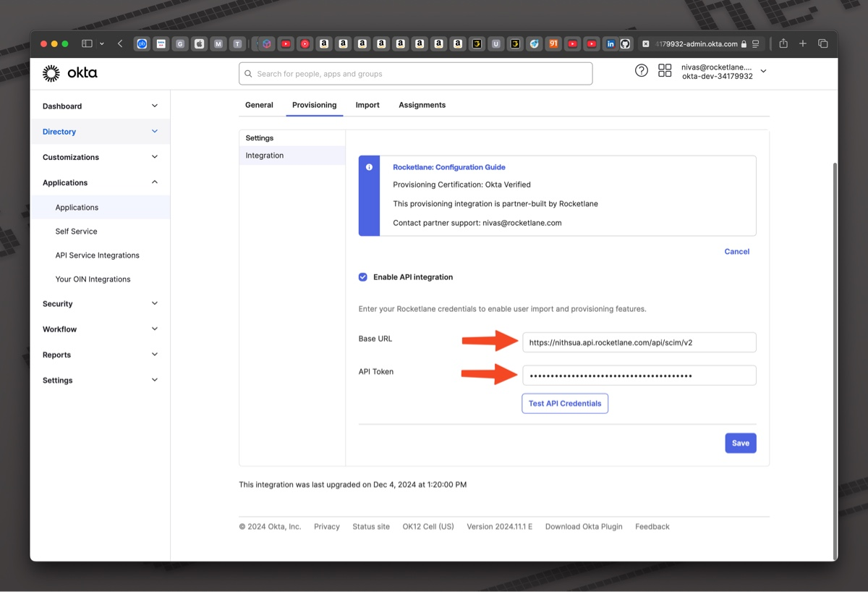Click the Base URL input field
The width and height of the screenshot is (868, 592).
(639, 342)
